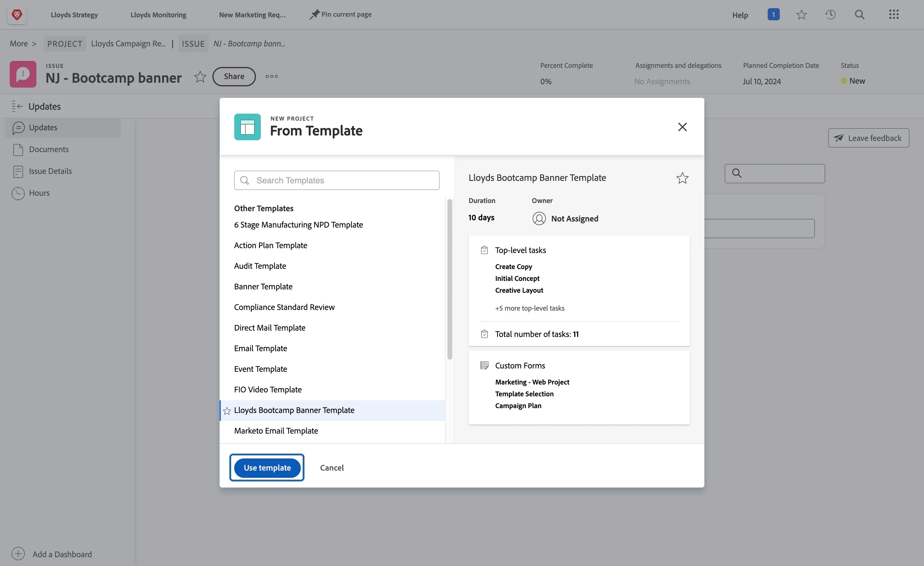Select 6 Stage Manufacturing NPD Template
Screen dimensions: 924x566
332,225
